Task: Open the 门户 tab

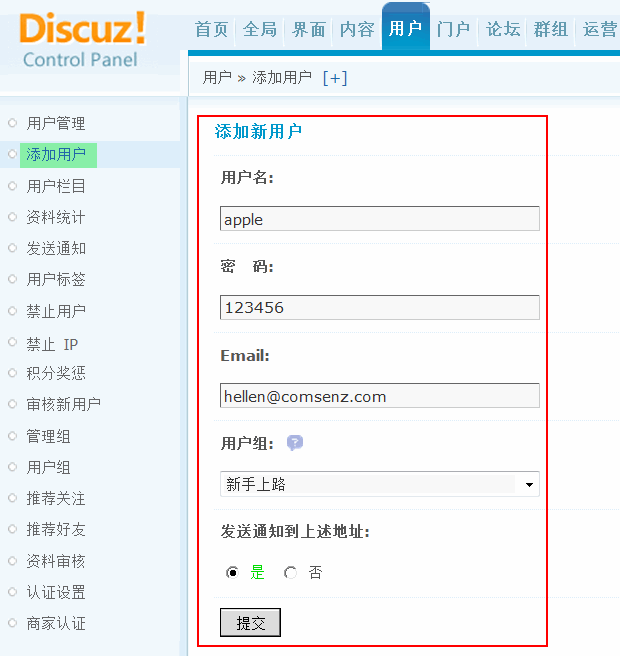Action: 453,29
